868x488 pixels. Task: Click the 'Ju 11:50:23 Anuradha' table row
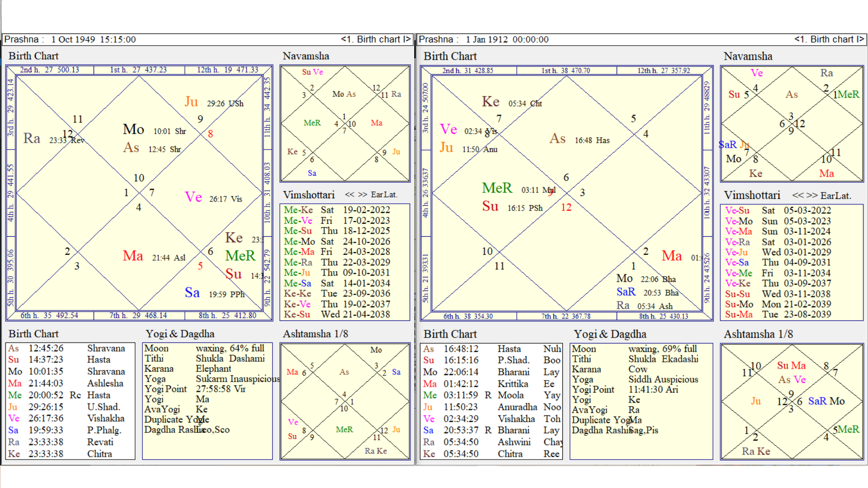(492, 407)
